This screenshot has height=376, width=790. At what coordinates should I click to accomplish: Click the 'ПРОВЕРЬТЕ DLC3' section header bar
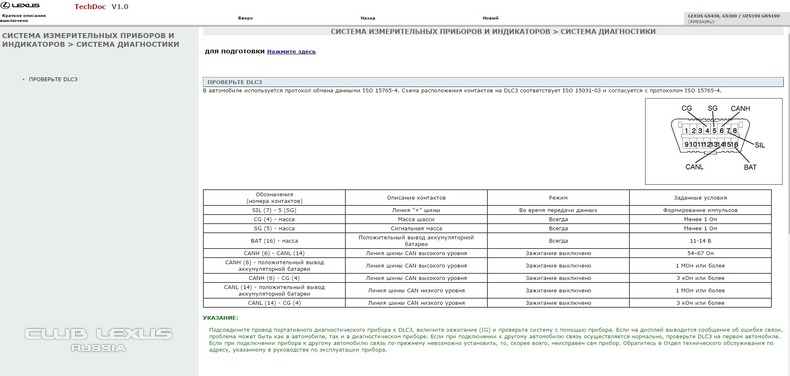coord(493,82)
